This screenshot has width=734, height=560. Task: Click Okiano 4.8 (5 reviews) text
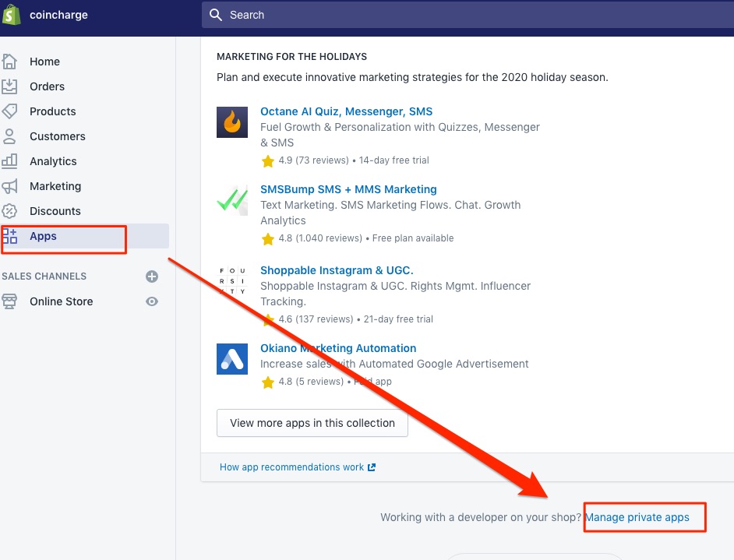pos(312,382)
